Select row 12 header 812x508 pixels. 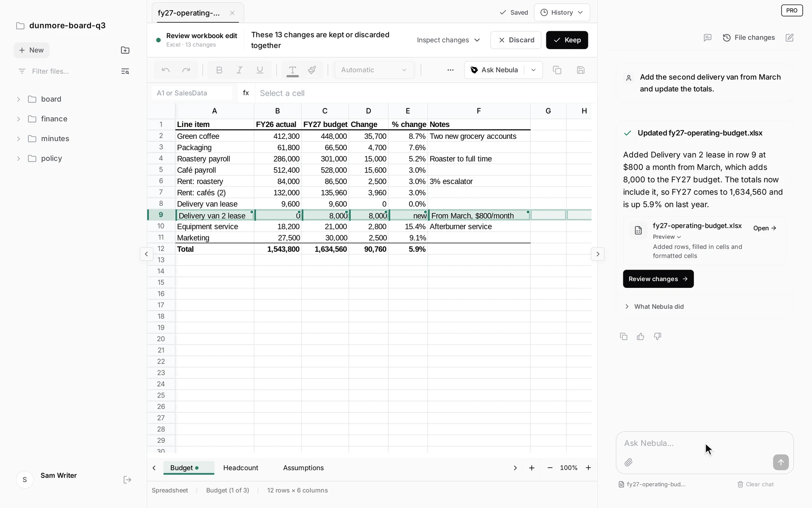point(161,249)
